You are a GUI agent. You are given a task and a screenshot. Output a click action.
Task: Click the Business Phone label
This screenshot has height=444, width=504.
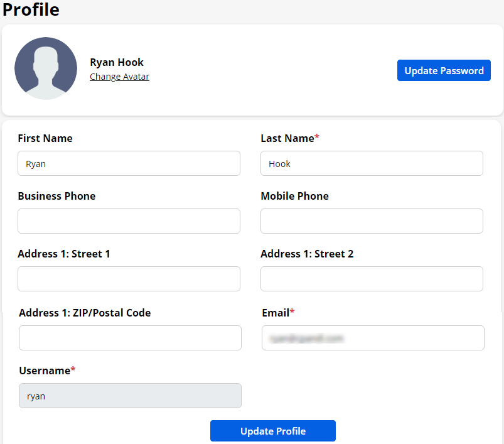(56, 196)
